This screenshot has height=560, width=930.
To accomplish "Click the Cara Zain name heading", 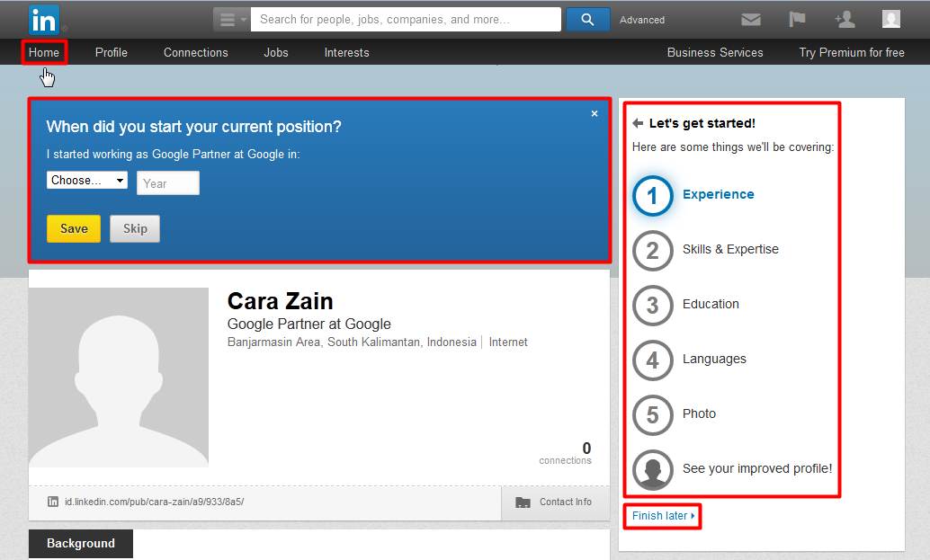I will click(280, 301).
